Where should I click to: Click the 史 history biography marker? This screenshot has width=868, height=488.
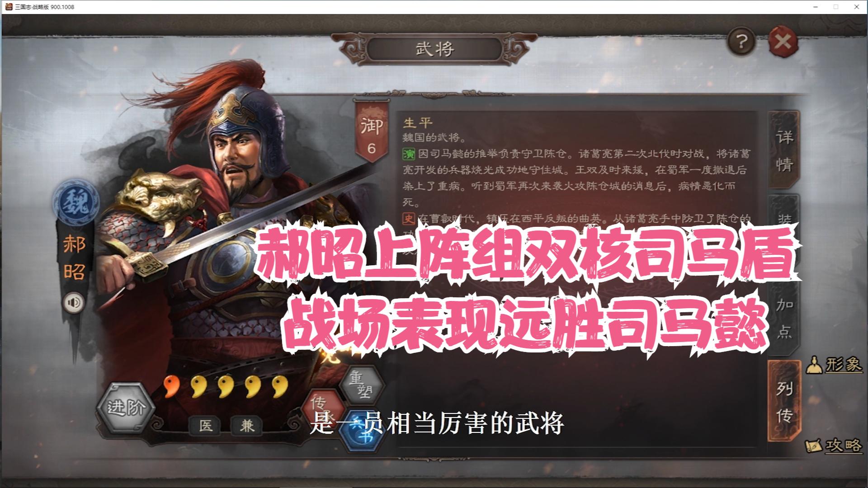point(409,219)
